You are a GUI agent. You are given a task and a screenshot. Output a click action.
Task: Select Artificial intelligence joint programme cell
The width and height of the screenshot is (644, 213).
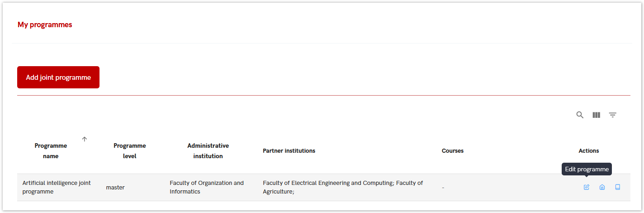tap(57, 187)
